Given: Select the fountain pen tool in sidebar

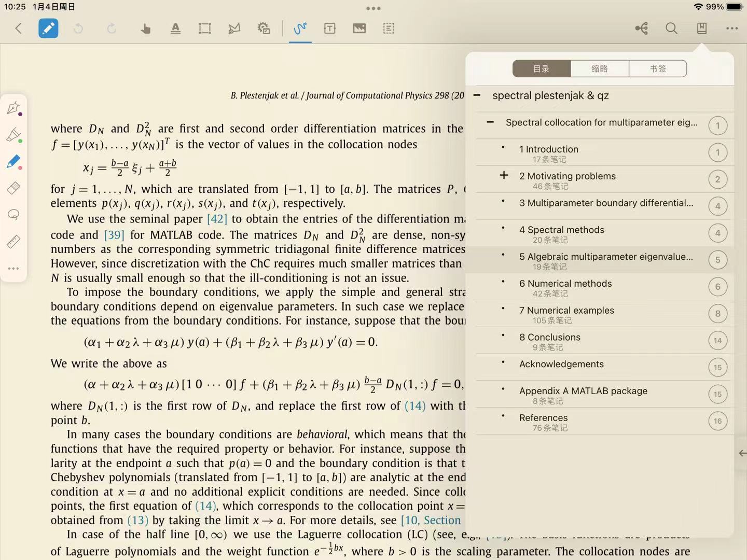Looking at the screenshot, I should click(x=13, y=108).
